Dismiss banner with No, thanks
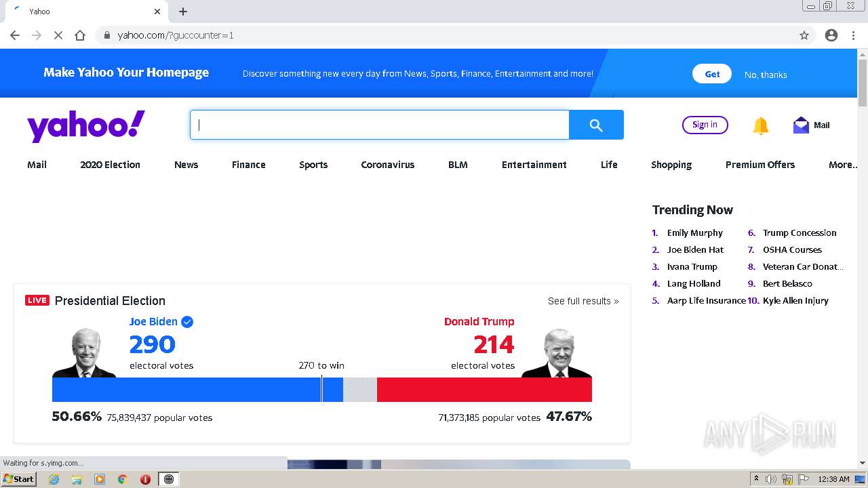 pos(766,75)
